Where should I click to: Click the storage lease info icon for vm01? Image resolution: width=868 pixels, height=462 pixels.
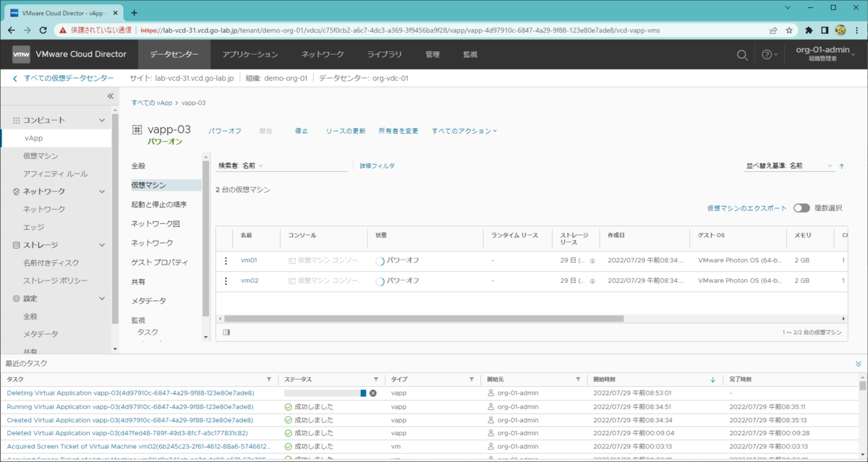coord(592,261)
